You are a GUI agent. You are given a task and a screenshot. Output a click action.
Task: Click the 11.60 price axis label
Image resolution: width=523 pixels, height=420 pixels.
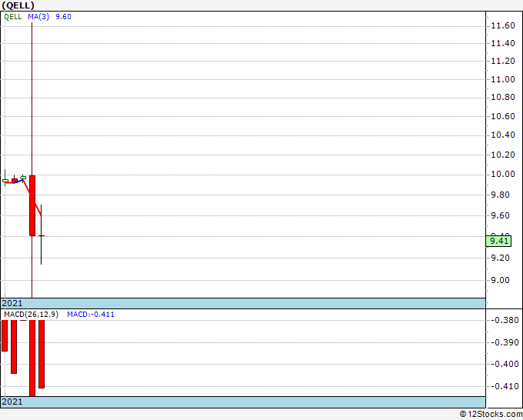click(x=503, y=25)
